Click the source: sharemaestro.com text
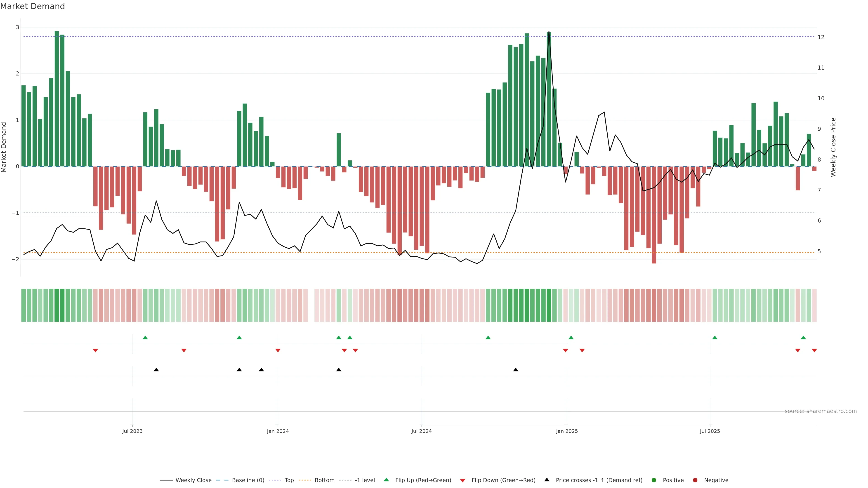The width and height of the screenshot is (868, 488). pos(821,411)
